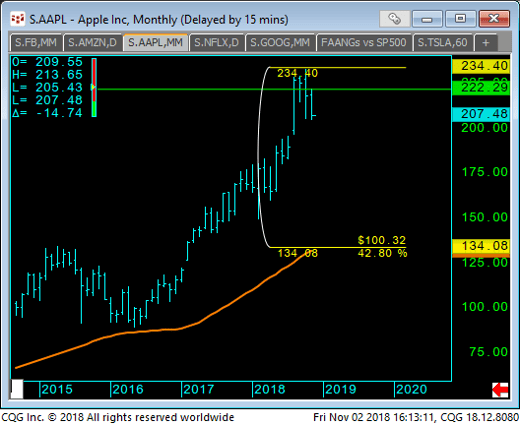Click the 2016 label on time axis
Screen dimensions: 520x425
coord(128,389)
